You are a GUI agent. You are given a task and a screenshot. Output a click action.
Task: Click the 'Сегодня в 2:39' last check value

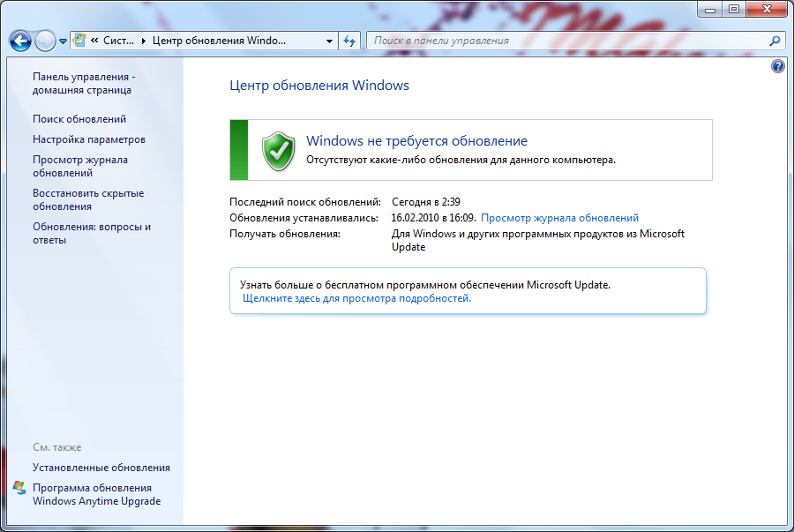click(x=426, y=202)
